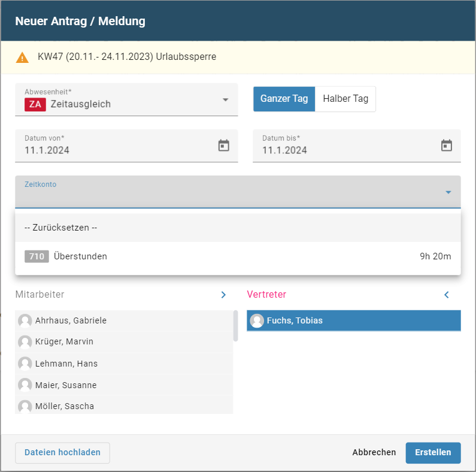Click the Vertreter left arrow icon
476x472 pixels.
[446, 295]
